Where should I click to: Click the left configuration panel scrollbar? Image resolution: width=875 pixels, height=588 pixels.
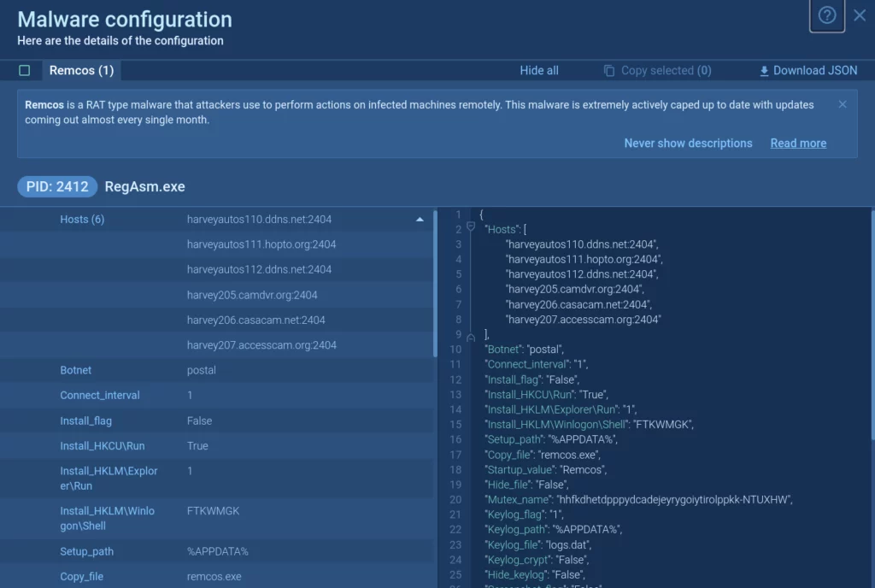[436, 282]
